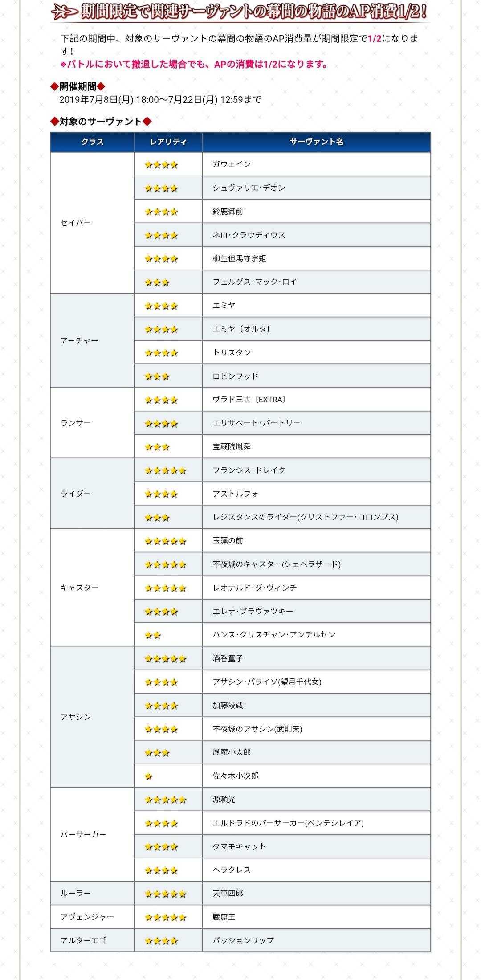
Task: Click the pink AP消費 retreat notice text
Action: point(194,65)
